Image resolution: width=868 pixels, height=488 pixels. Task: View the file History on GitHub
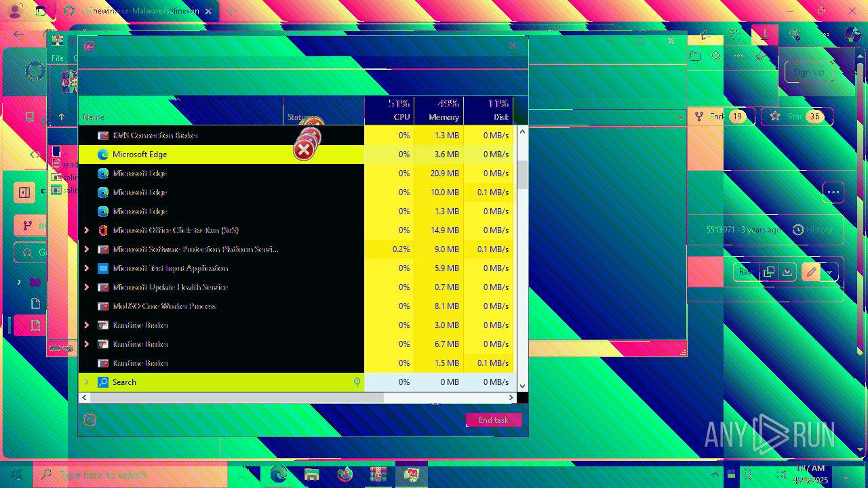pos(812,230)
